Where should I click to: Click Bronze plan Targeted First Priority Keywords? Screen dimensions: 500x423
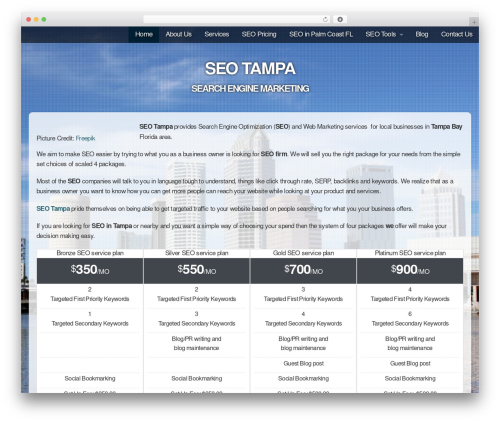[x=90, y=299]
